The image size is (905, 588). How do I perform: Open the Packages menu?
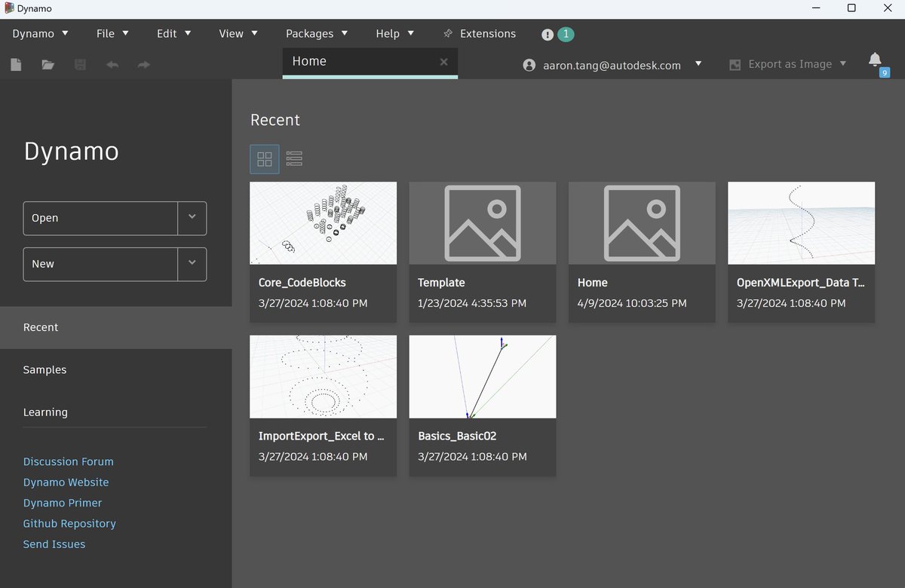[317, 34]
